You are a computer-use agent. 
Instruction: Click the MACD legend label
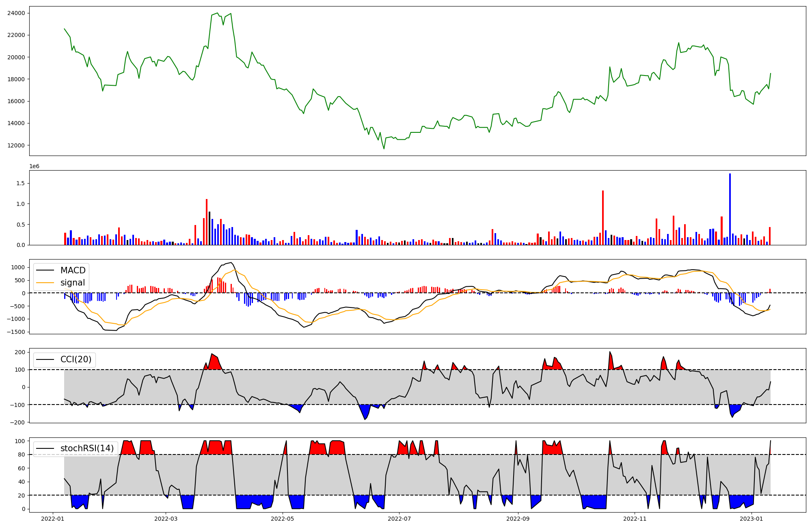(x=73, y=270)
